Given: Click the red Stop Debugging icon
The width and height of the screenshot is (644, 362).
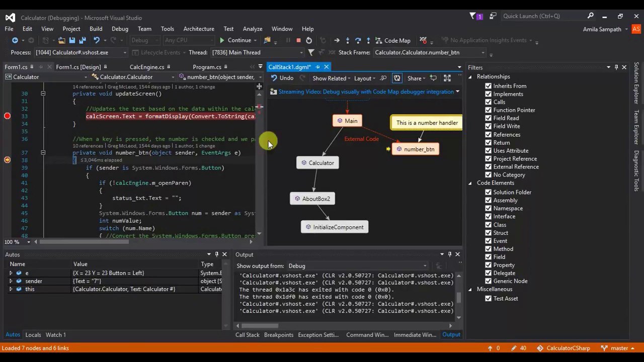Looking at the screenshot, I should tap(298, 40).
